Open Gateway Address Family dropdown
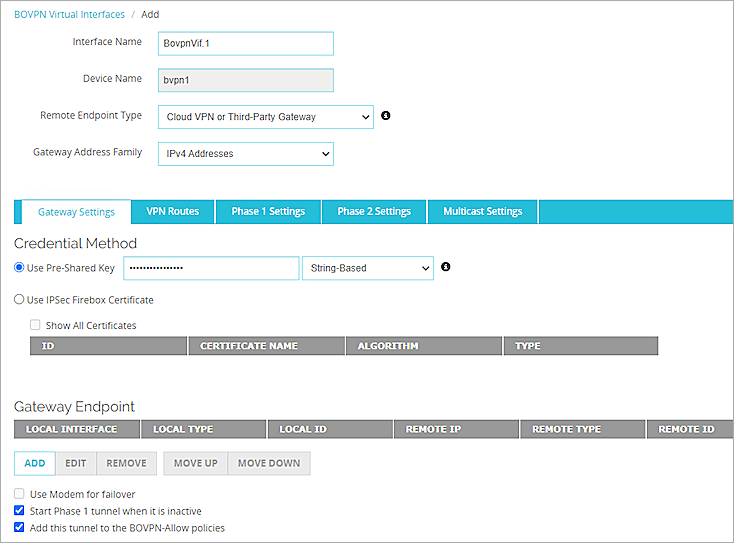This screenshot has width=734, height=543. coord(246,154)
